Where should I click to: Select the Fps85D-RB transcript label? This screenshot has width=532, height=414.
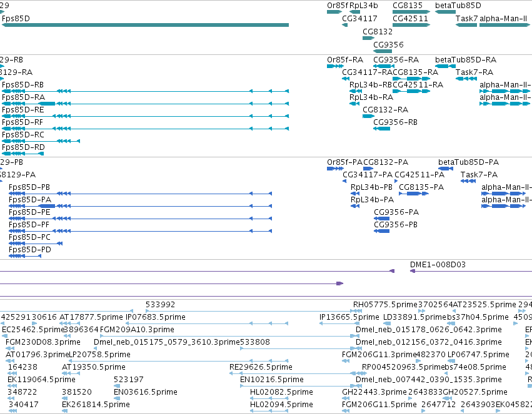[x=23, y=85]
